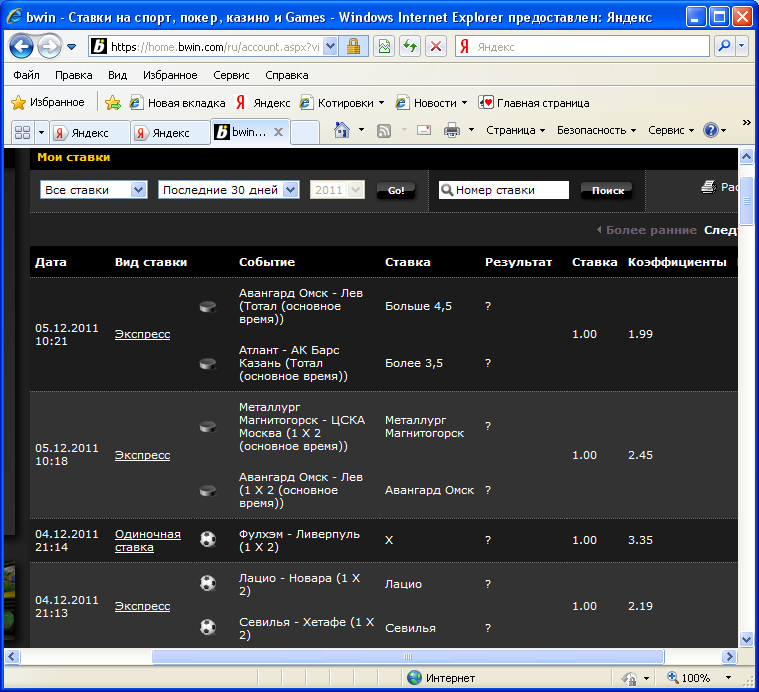Open the Правка menu
This screenshot has height=692, width=759.
pos(74,75)
